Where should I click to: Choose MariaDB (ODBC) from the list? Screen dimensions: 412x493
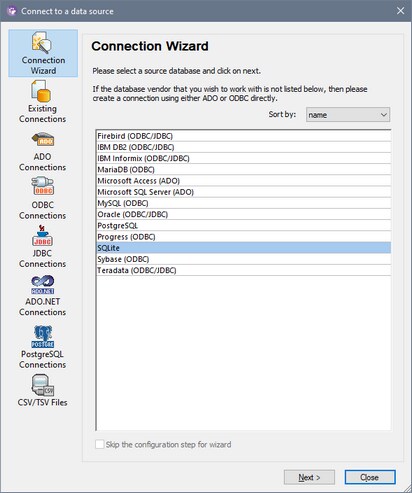pos(244,170)
